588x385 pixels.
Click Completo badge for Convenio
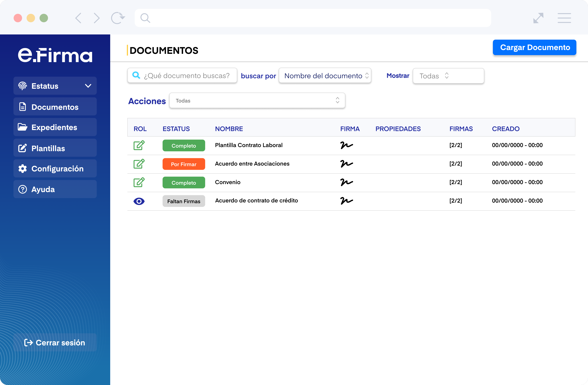click(184, 183)
